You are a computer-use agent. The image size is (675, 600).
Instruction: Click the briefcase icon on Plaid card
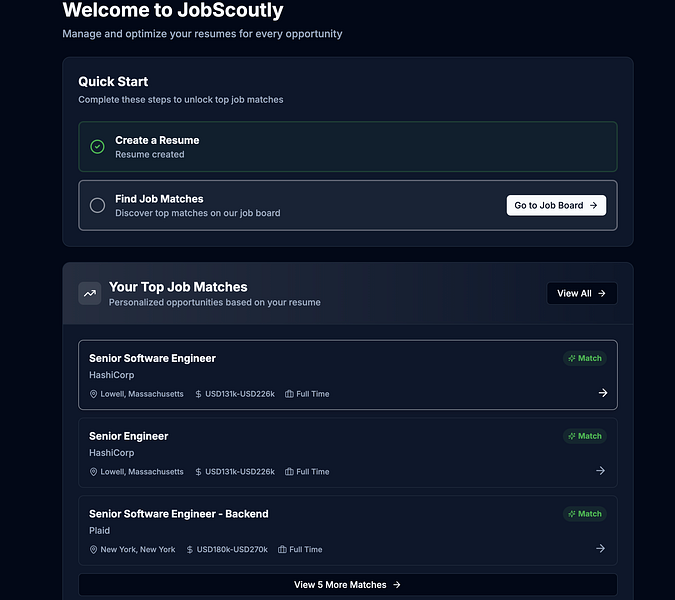point(282,550)
